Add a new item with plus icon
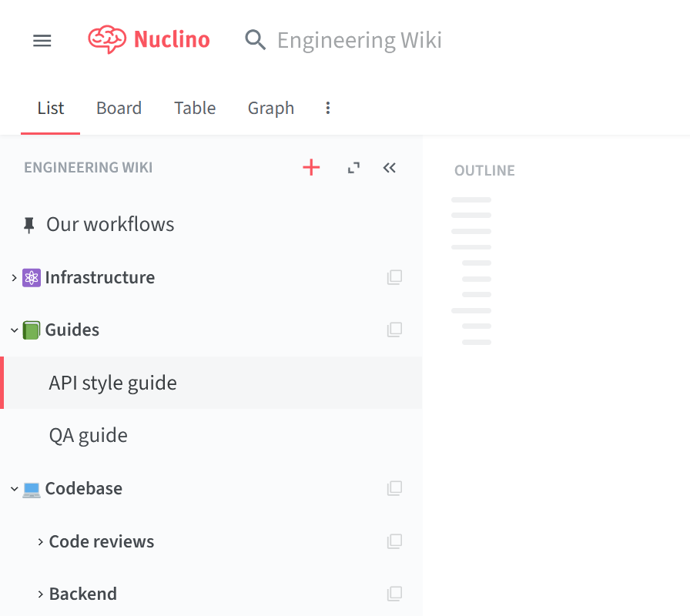 (311, 168)
